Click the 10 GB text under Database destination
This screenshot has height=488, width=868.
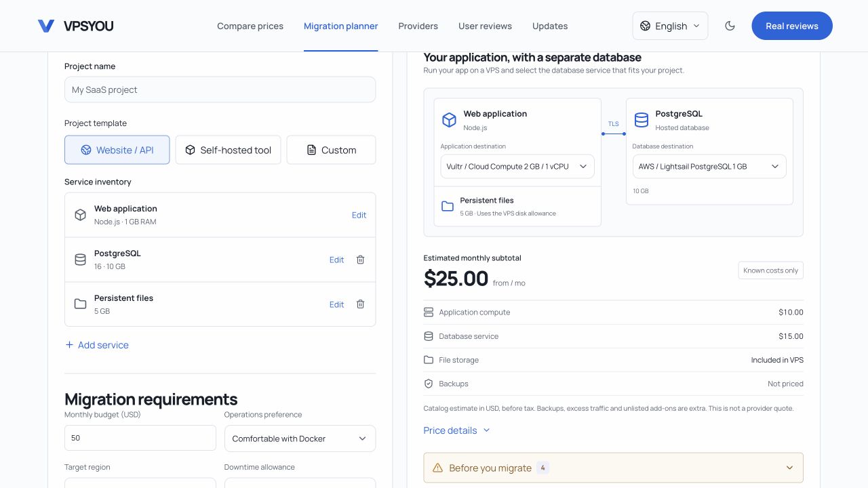pos(641,191)
